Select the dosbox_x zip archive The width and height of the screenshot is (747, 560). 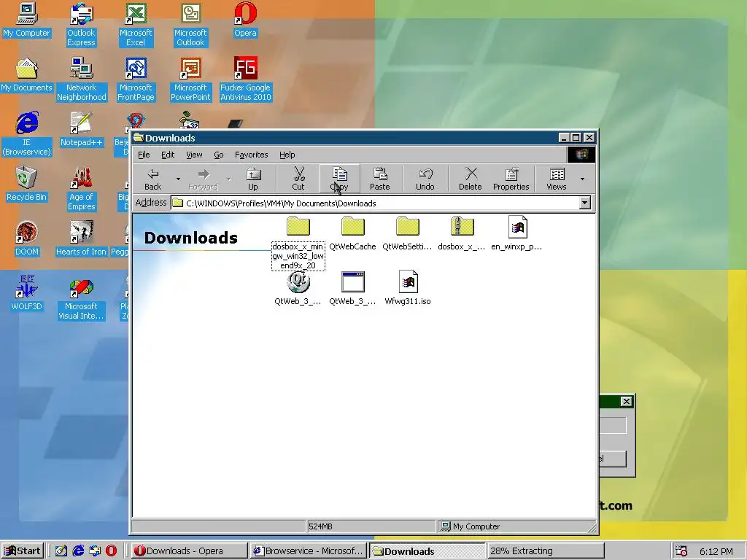coord(462,234)
